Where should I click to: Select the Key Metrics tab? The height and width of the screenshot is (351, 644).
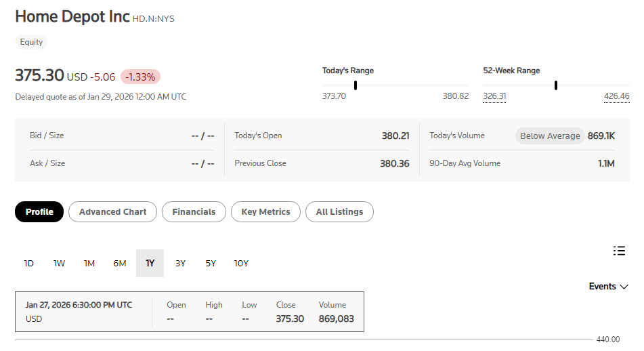click(265, 212)
